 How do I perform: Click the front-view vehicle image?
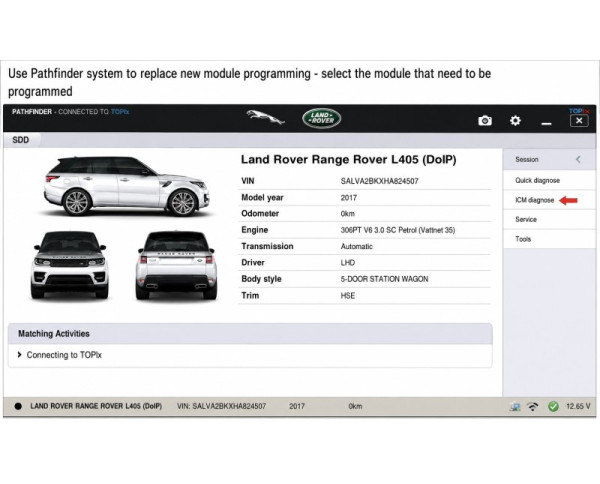[69, 265]
